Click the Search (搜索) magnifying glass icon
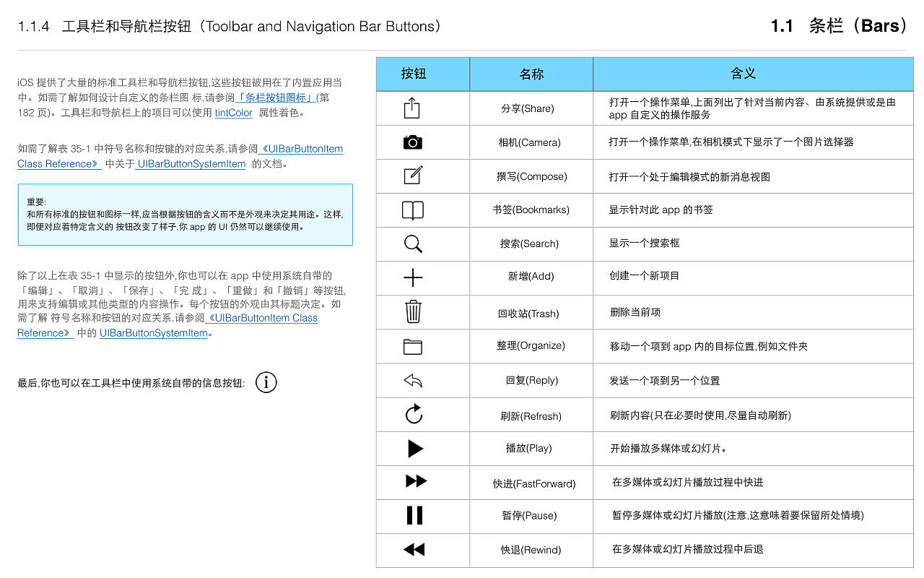Viewport: 924px width, 578px height. click(x=411, y=243)
